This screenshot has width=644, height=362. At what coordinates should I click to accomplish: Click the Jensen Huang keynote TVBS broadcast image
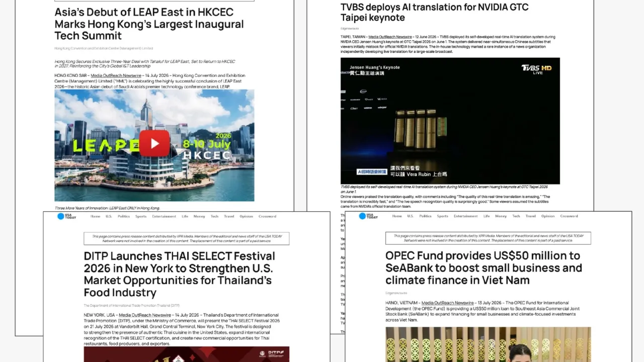(x=450, y=121)
